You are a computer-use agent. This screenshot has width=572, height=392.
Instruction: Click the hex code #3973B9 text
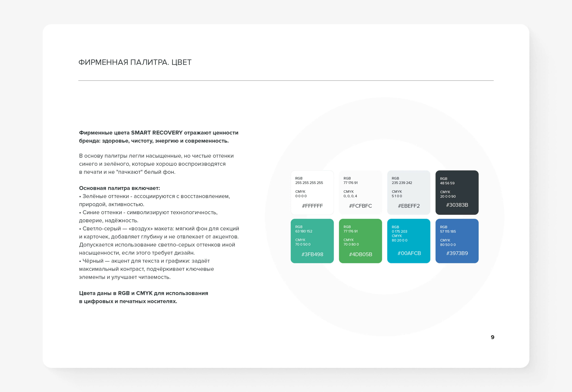coord(457,253)
